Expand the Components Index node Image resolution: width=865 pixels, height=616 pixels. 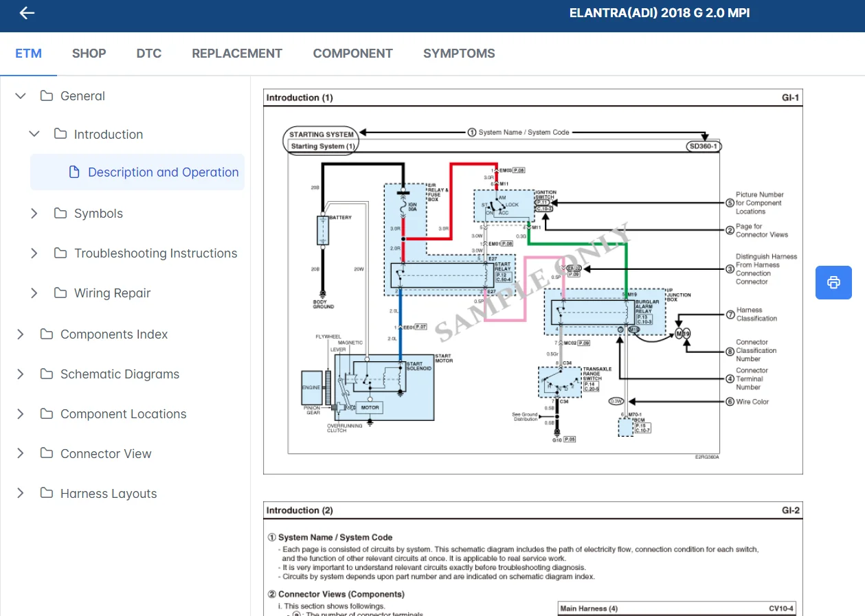pos(21,334)
